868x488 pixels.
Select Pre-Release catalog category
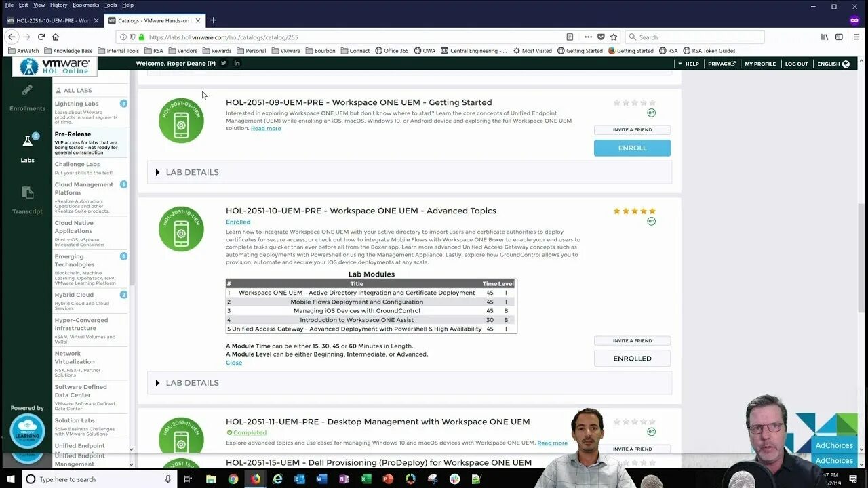coord(91,143)
